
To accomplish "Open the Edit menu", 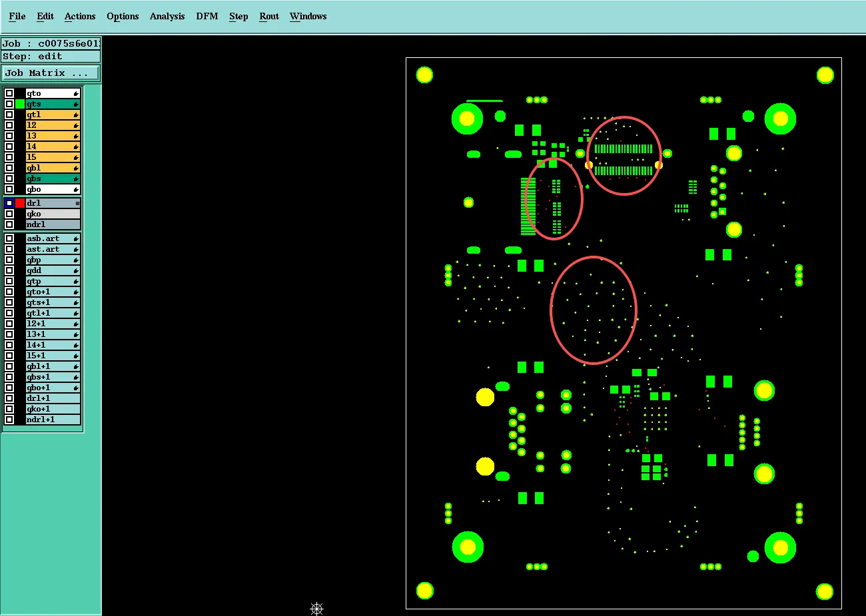I will click(x=45, y=16).
